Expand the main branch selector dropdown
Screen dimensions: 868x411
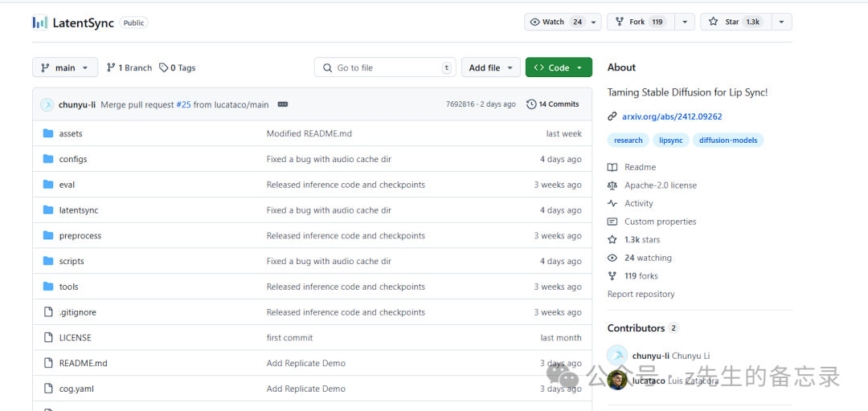point(65,67)
